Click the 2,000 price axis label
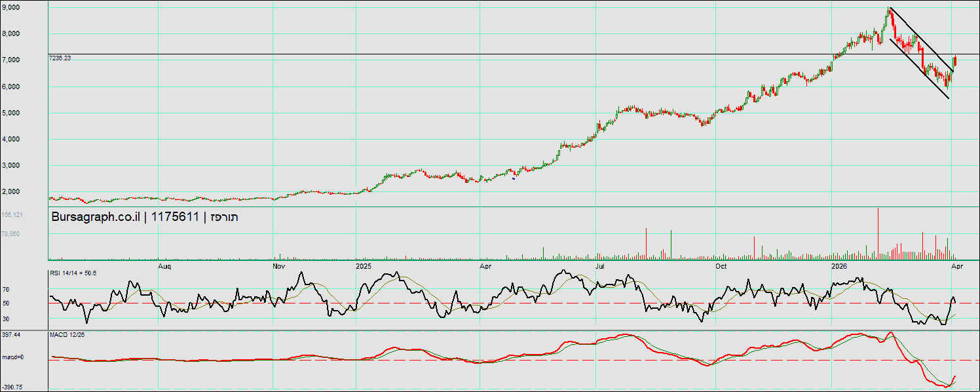The height and width of the screenshot is (392, 980). 11,191
